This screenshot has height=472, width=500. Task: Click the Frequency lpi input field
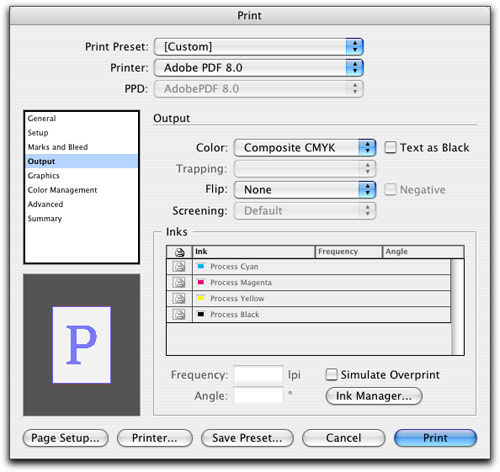pyautogui.click(x=258, y=375)
